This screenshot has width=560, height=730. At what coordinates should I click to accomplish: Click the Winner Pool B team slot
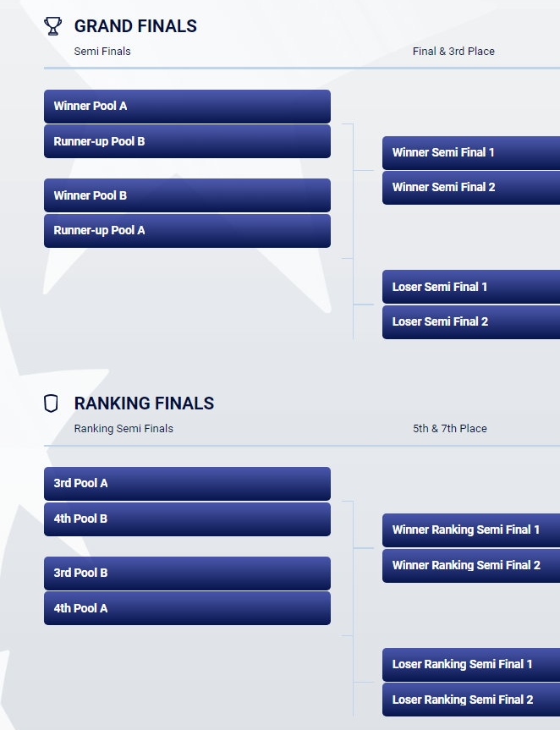point(187,195)
